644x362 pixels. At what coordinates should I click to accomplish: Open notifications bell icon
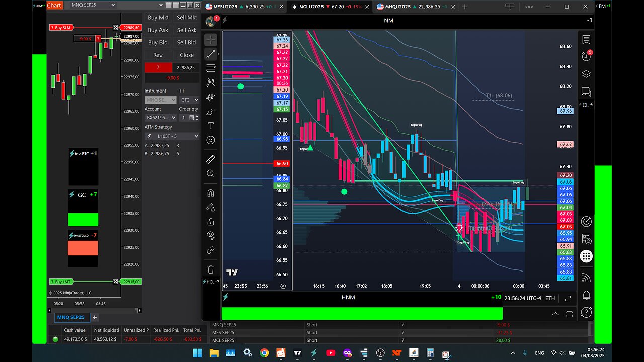click(586, 295)
